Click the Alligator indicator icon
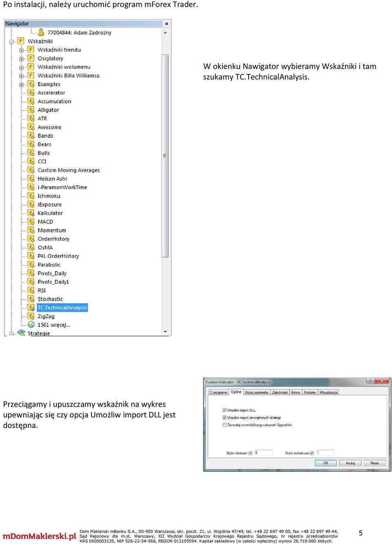 pos(31,110)
